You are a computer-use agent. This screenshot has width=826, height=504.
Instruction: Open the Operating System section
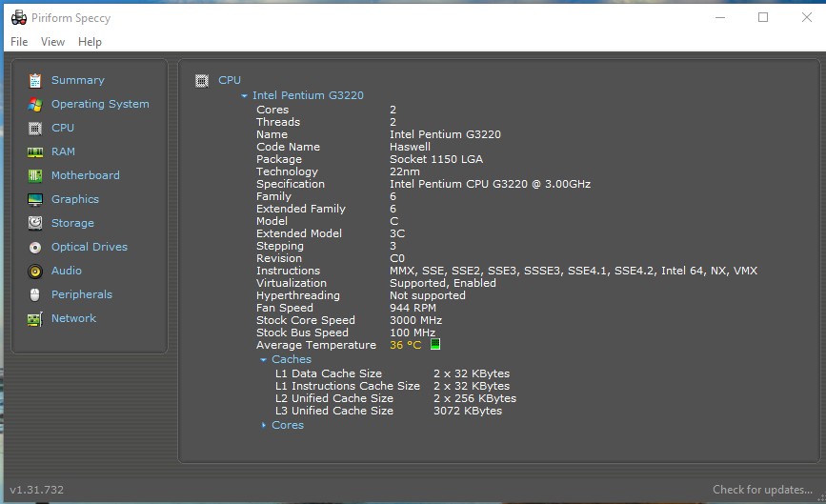100,104
